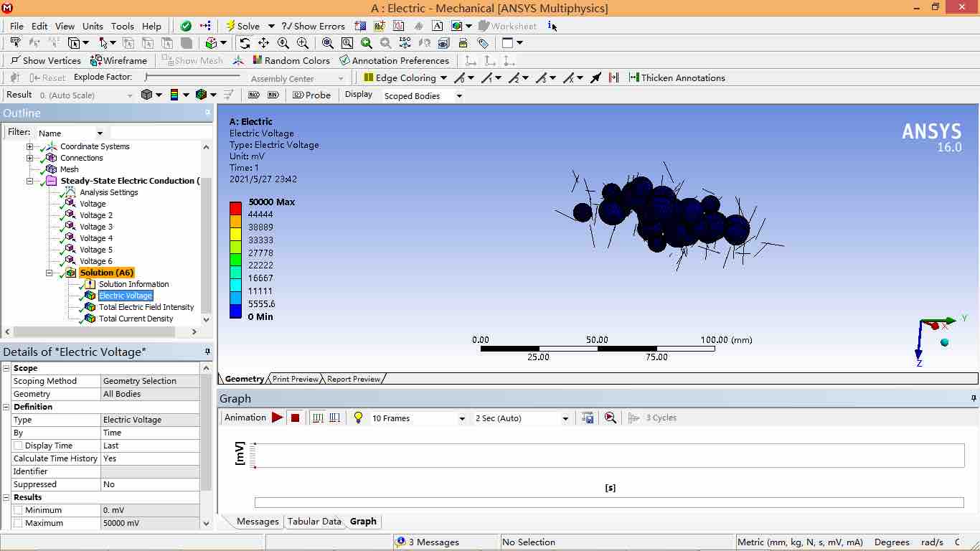
Task: Open the Tools menu
Action: pos(123,26)
